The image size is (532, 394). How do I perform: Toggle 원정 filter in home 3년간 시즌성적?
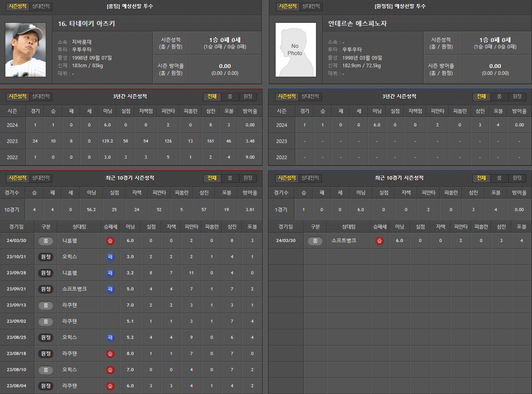click(248, 97)
